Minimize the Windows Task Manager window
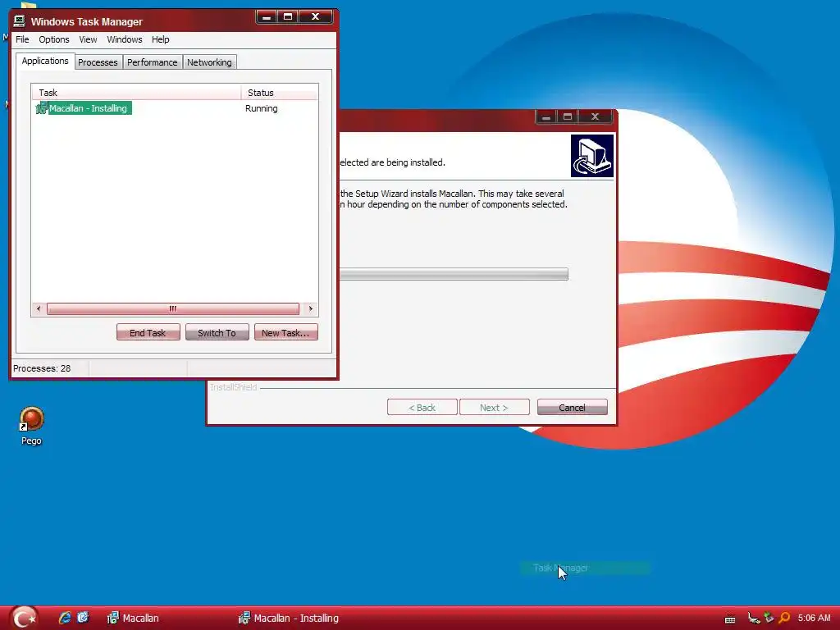Screen dimensions: 840x630 coord(267,17)
